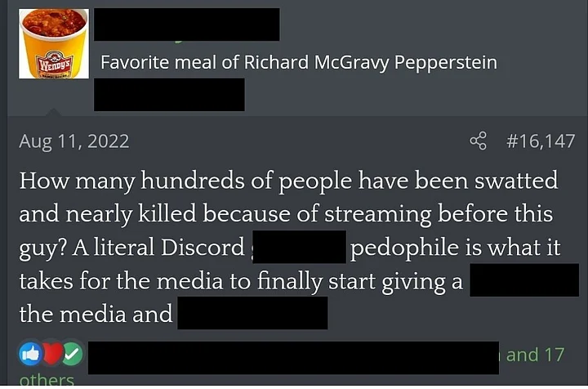Image resolution: width=588 pixels, height=389 pixels.
Task: Click the redacted reactor names bar
Action: [294, 358]
